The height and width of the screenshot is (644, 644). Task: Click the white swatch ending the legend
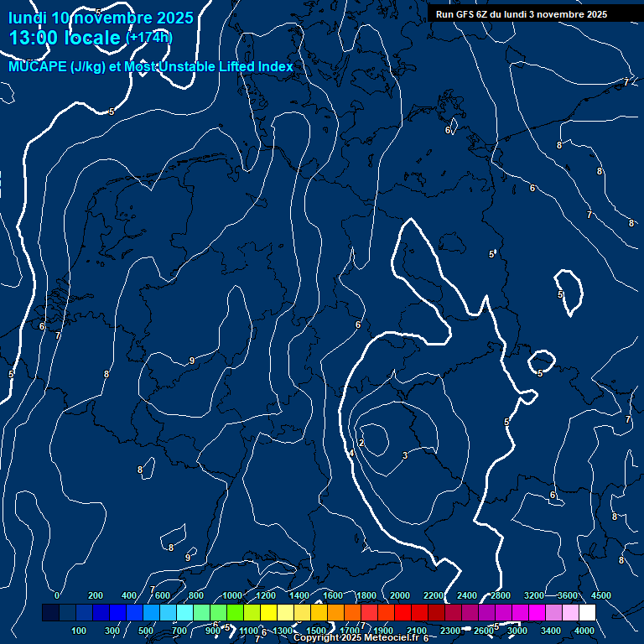coord(587,612)
